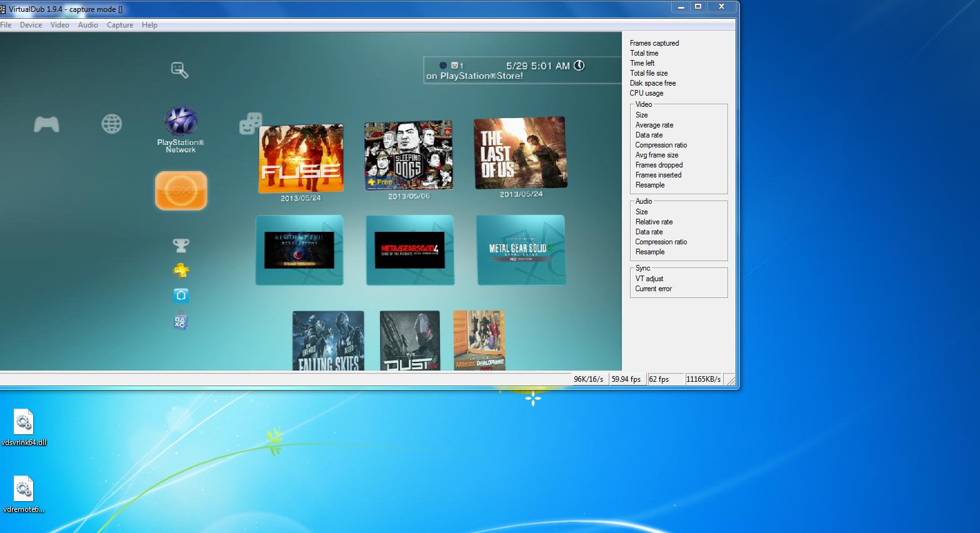This screenshot has height=533, width=980.
Task: Open the Capture menu
Action: pos(120,25)
